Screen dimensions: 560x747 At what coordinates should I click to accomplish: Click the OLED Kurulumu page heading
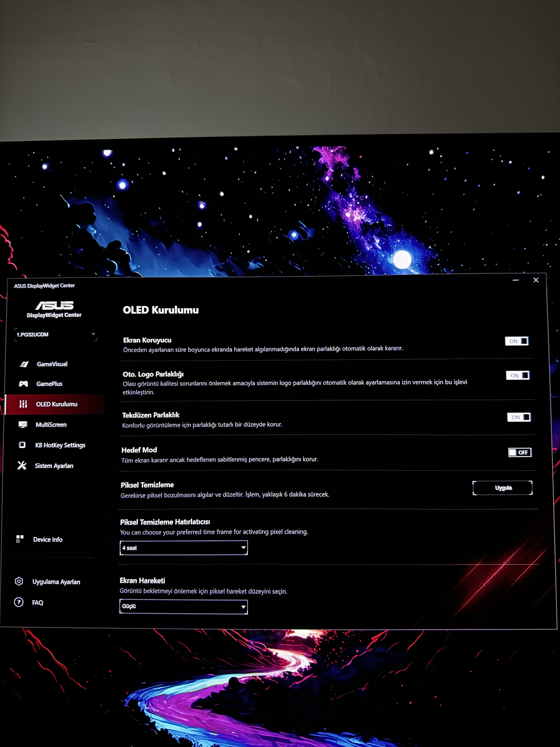(x=161, y=310)
